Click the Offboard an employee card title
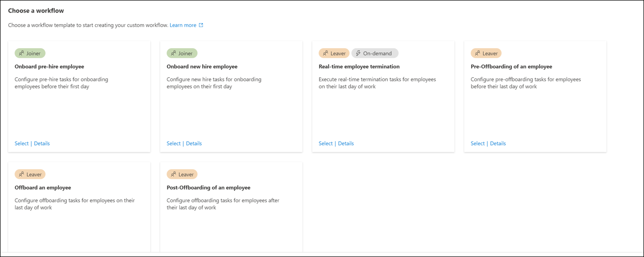The width and height of the screenshot is (644, 257). point(43,188)
